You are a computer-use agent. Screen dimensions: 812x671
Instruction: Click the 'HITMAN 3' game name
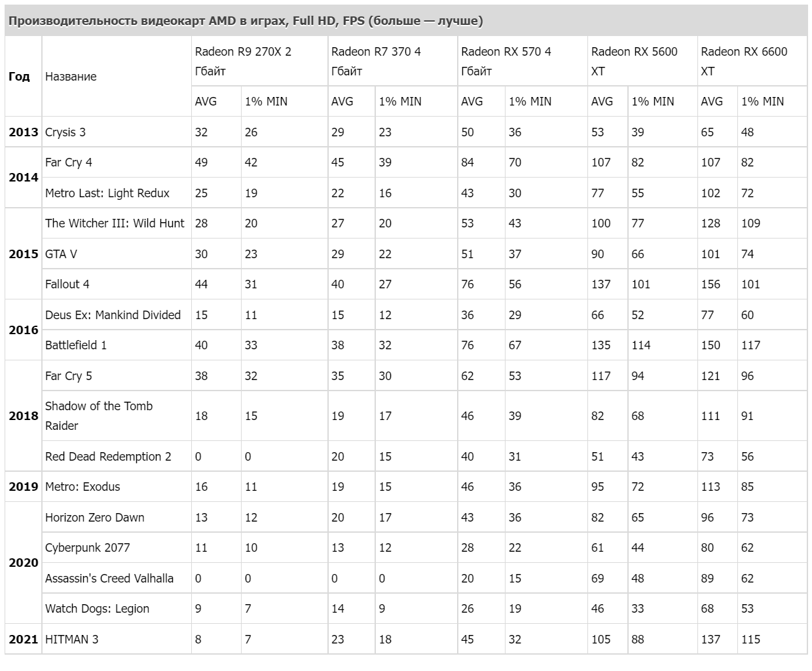pyautogui.click(x=71, y=640)
